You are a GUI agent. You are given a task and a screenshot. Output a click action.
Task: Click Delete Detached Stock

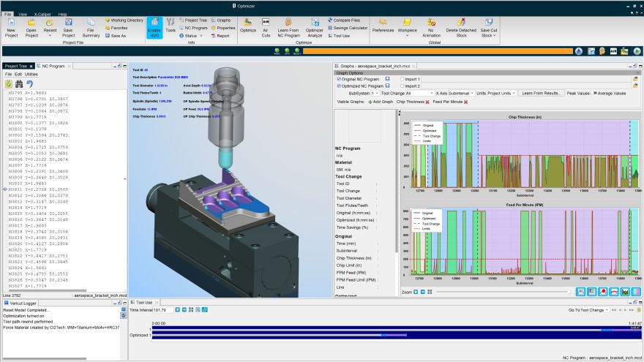coord(462,27)
